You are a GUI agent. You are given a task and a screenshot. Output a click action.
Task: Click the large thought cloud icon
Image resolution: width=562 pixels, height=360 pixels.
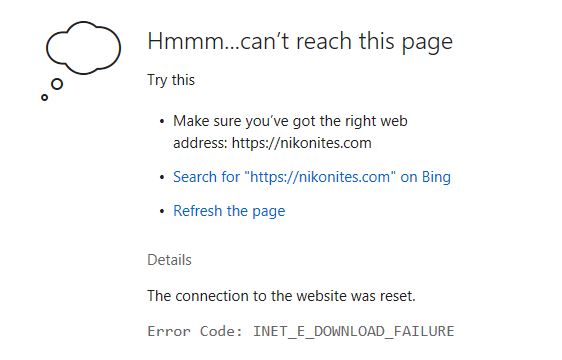click(x=83, y=48)
